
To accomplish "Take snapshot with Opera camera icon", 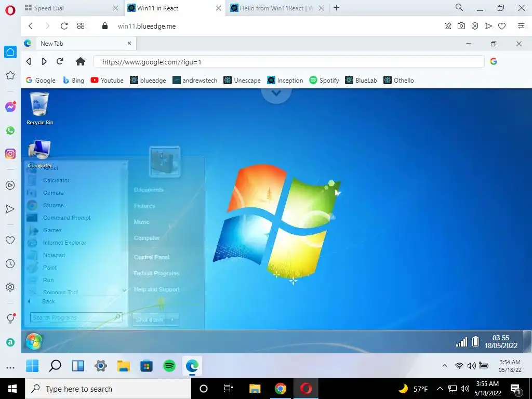I will coord(461,26).
